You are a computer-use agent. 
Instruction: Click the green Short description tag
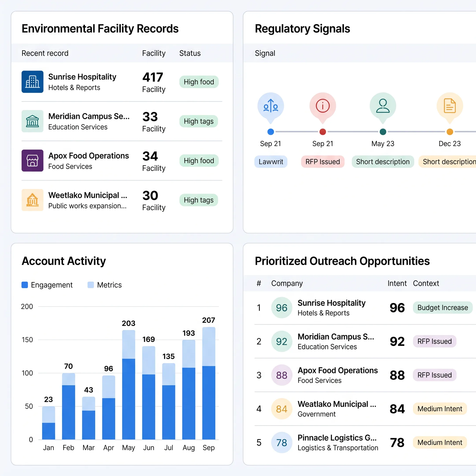[383, 162]
